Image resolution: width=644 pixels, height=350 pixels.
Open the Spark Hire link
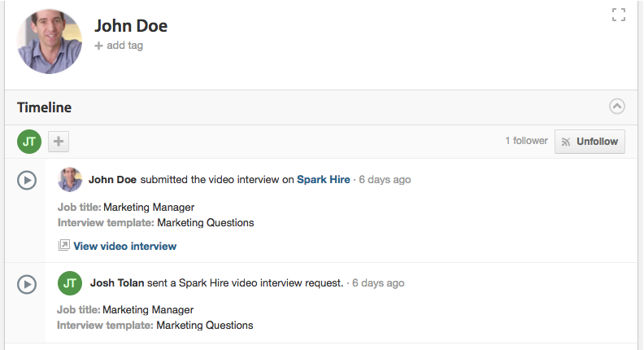[323, 180]
